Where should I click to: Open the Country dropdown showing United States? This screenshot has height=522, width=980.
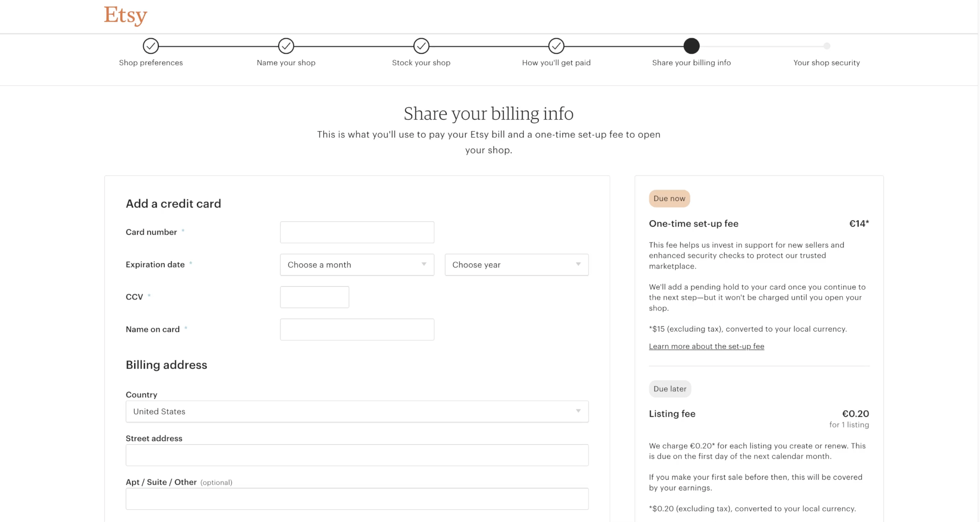tap(357, 411)
